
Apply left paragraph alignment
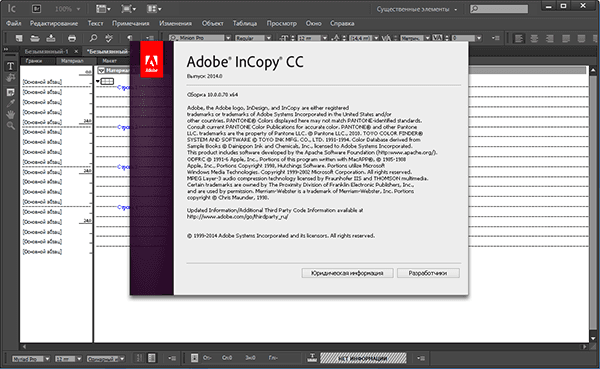click(518, 38)
